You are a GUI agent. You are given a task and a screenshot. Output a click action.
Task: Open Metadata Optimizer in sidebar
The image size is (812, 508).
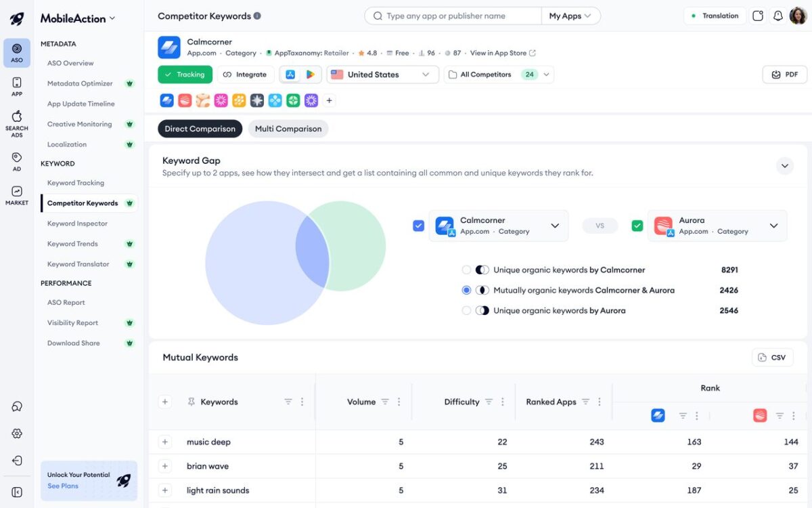(x=80, y=83)
